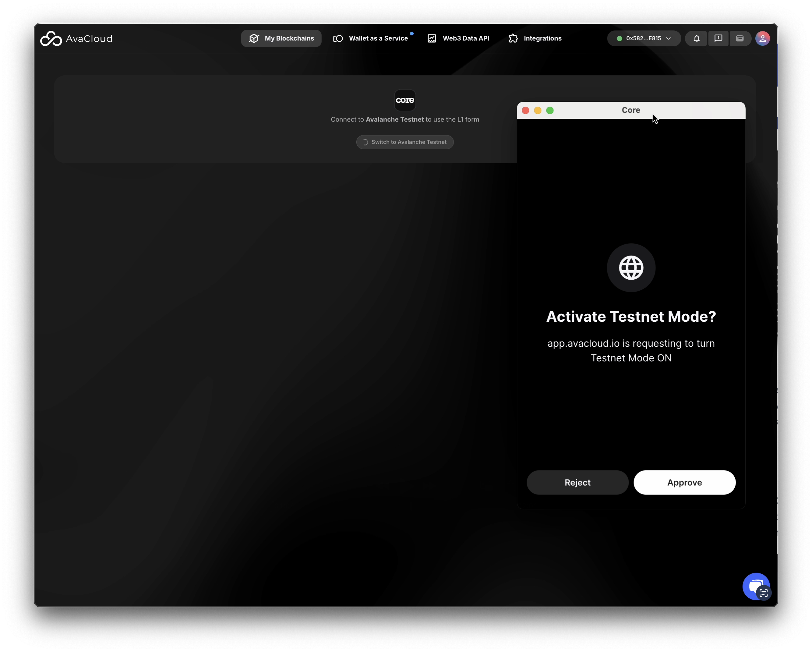Close the Core popup window
812x652 pixels.
[x=525, y=110]
